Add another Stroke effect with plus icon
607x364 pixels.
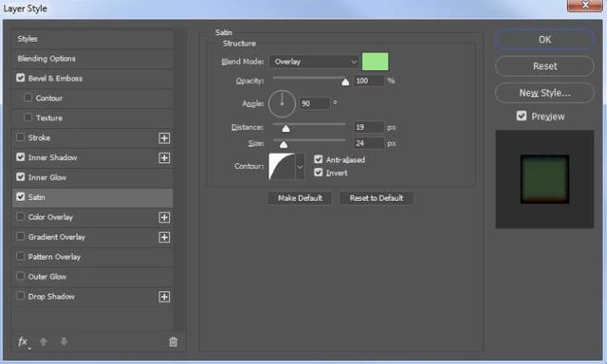(164, 138)
